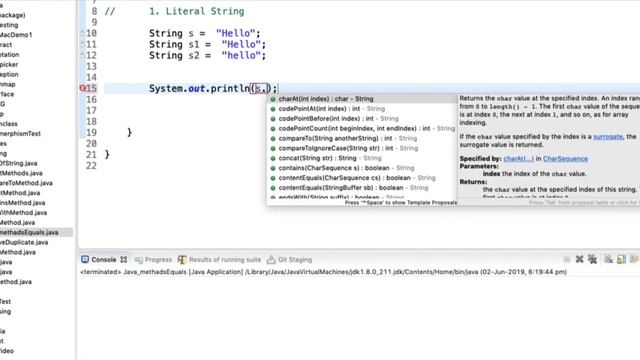
Task: Open insMethod.java in the explorer
Action: pyautogui.click(x=23, y=203)
